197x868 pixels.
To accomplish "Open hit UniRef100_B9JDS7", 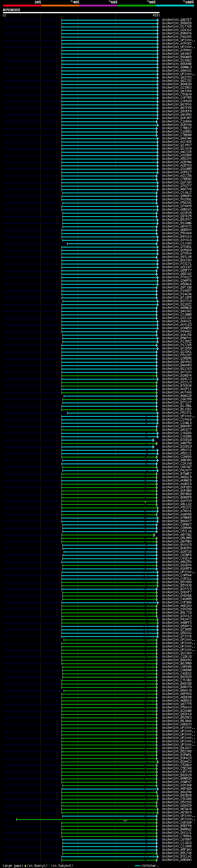I will [x=176, y=748].
